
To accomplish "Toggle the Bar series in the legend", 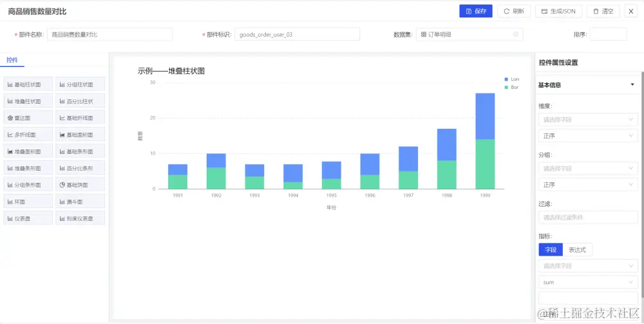I will point(511,88).
